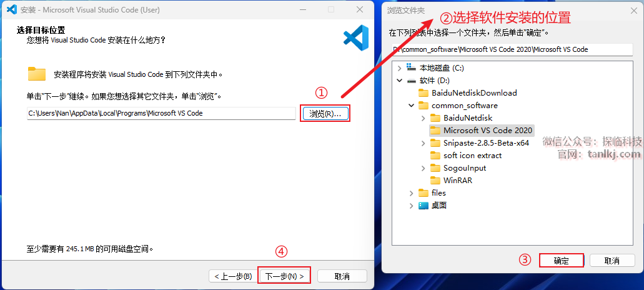Click the yellow folder icon in the installer
This screenshot has height=290, width=644.
[37, 74]
